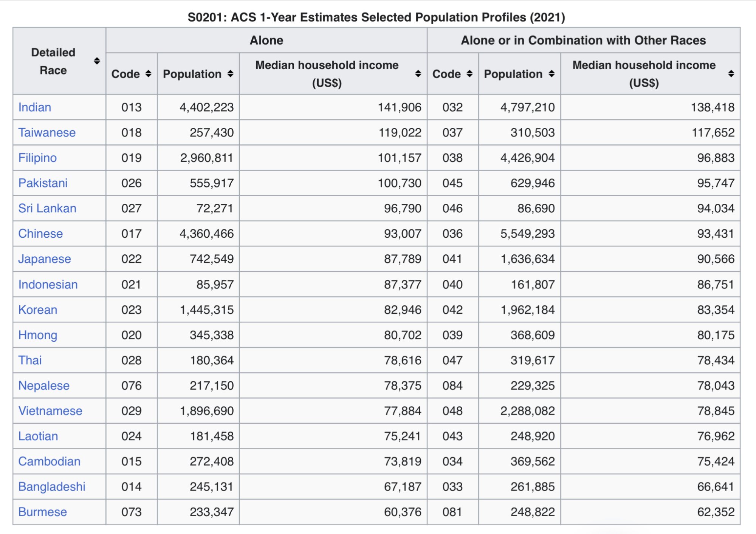
Task: Select Taiwanese alone income 119,022
Action: click(400, 133)
